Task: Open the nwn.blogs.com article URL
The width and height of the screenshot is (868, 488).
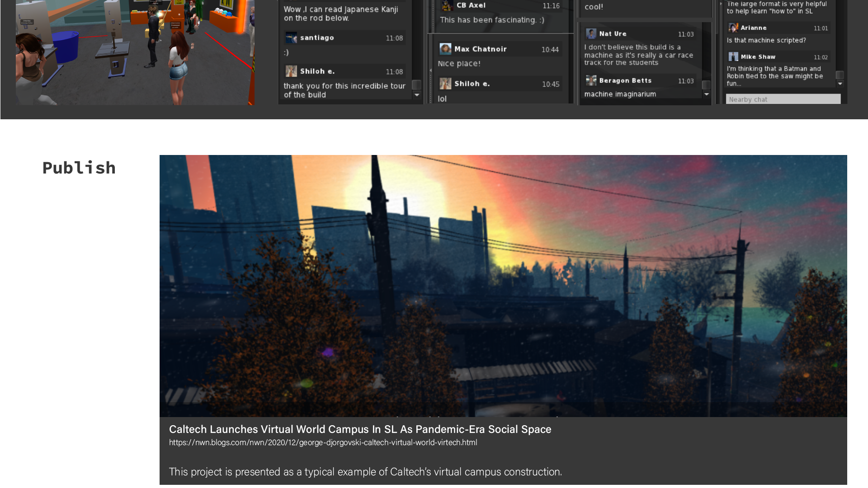Action: (323, 443)
